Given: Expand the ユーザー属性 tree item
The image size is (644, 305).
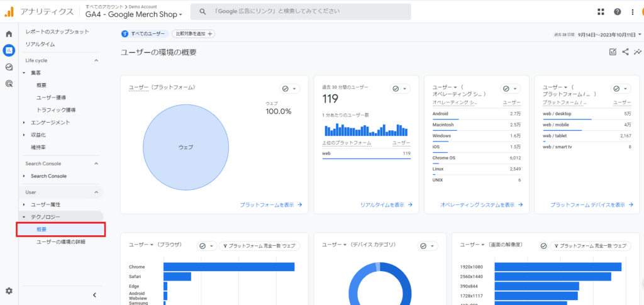Looking at the screenshot, I should [25, 204].
